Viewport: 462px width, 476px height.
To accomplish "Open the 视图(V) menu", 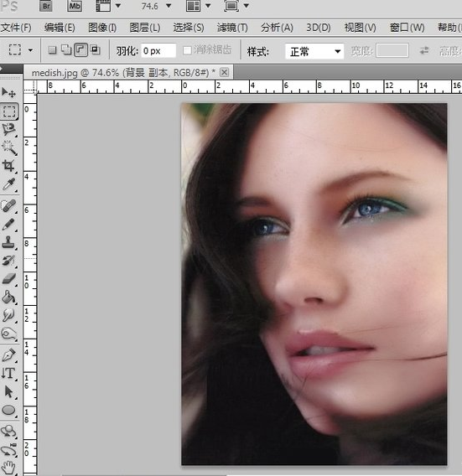I will tap(360, 28).
